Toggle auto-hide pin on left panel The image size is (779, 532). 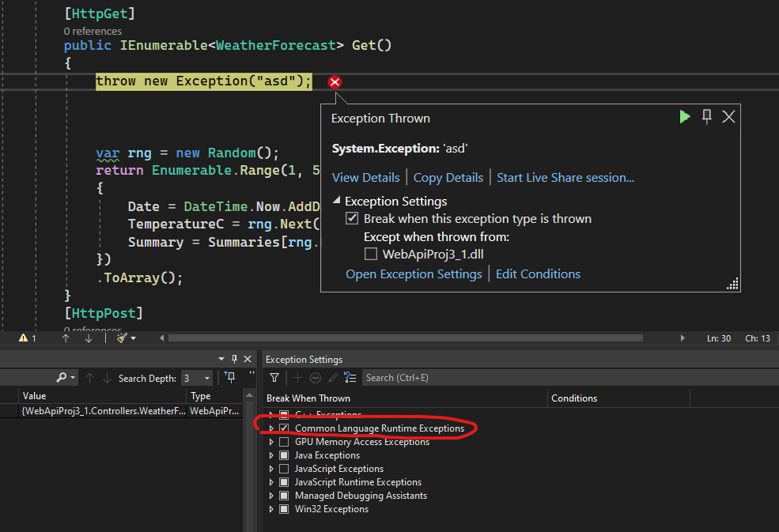pos(235,359)
